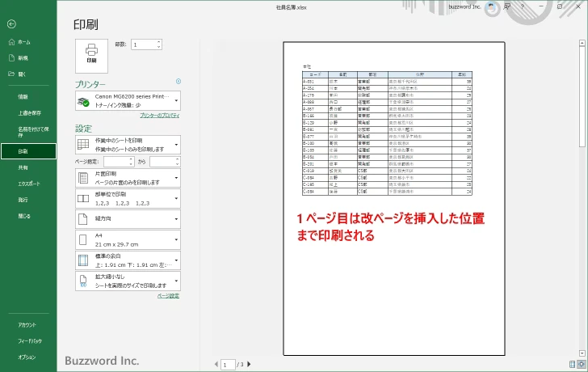Open the 共有 (Share) page
The image size is (588, 372).
(x=23, y=167)
